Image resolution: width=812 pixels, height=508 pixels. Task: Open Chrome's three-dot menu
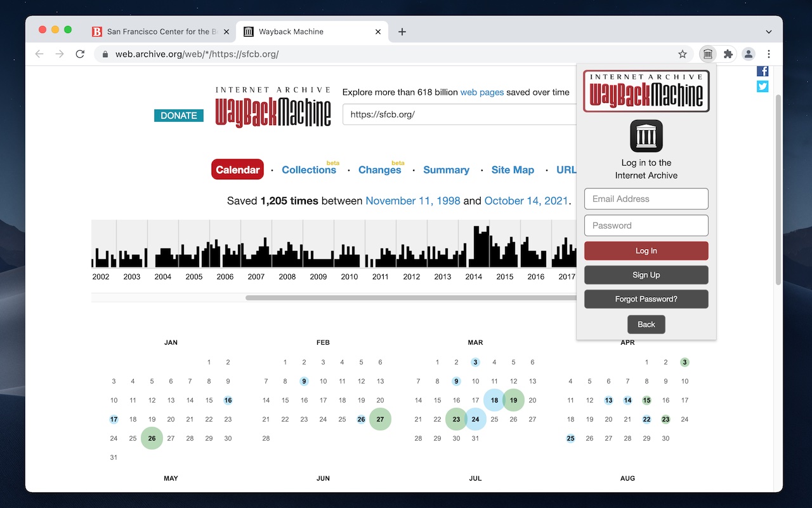click(768, 54)
